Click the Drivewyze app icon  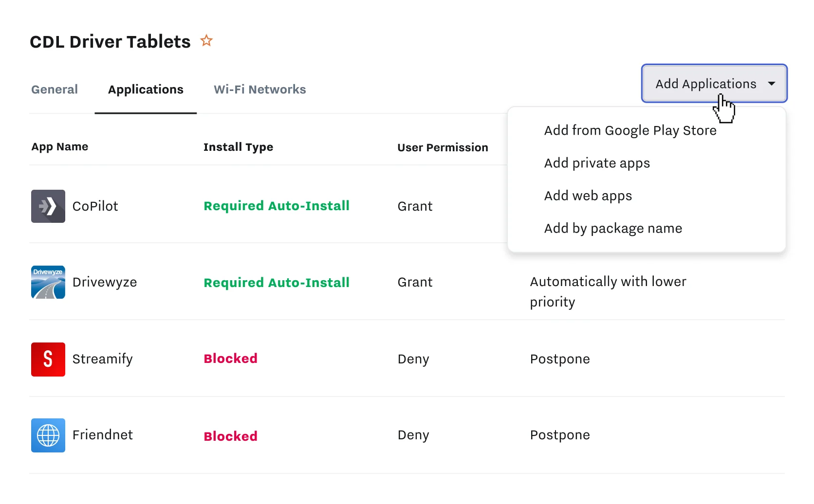[x=48, y=282]
